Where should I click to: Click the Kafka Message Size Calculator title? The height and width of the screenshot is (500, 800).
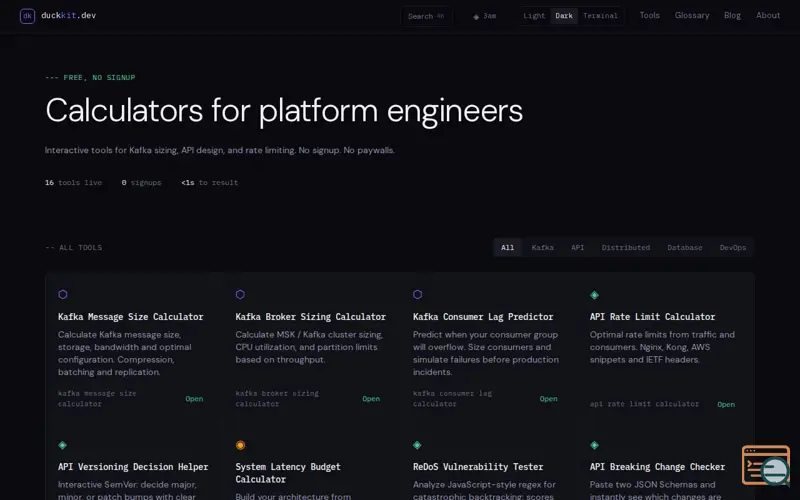[x=131, y=317]
